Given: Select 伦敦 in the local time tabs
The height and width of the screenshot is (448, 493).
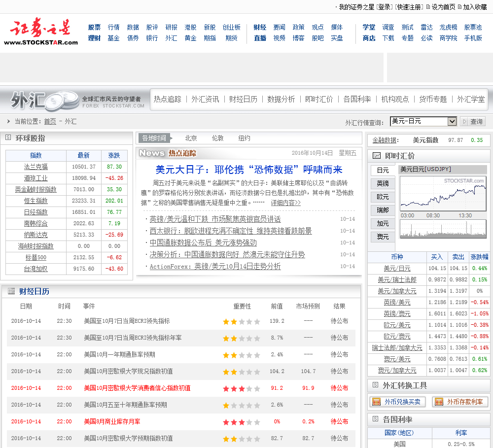Looking at the screenshot, I should [217, 138].
